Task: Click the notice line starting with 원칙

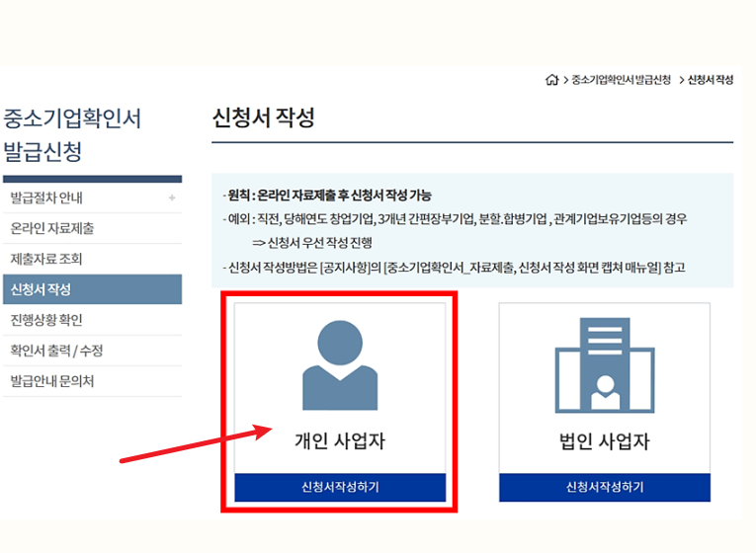Action: point(327,196)
